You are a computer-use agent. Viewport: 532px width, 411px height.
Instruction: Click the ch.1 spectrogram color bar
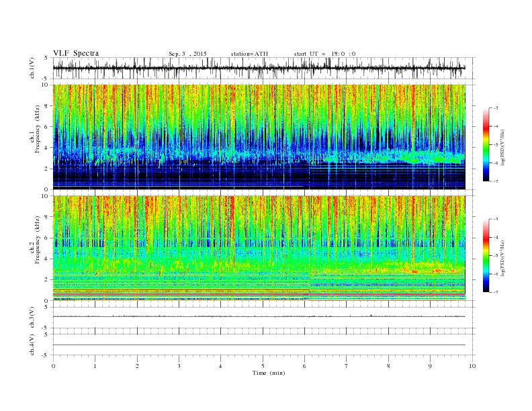point(486,145)
